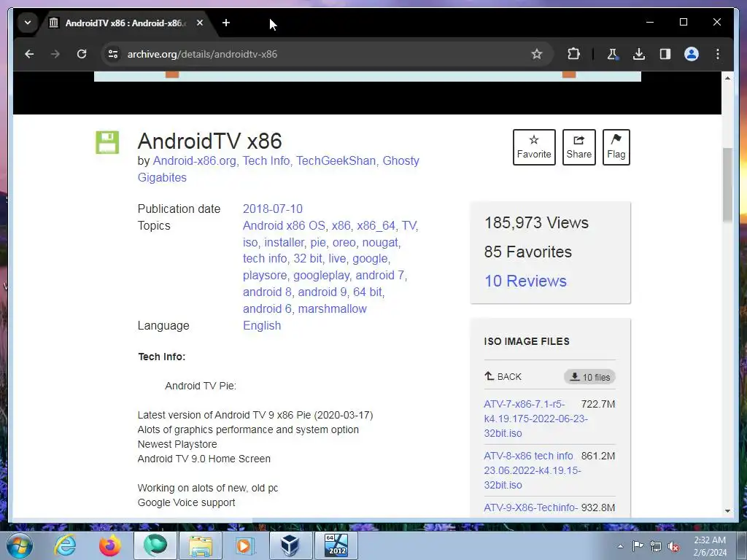Click the 185,973 Views text
This screenshot has width=747, height=560.
[536, 223]
